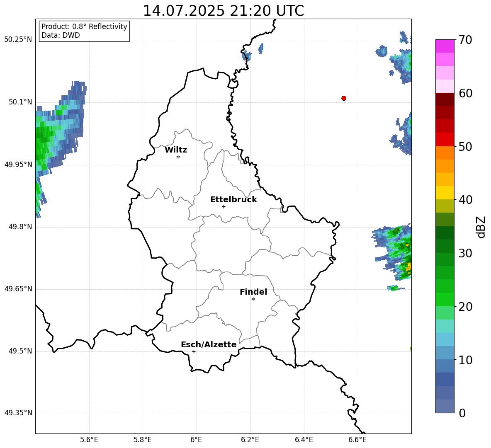Image resolution: width=491 pixels, height=448 pixels.
Task: Click the orange swatch just below 50
Action: click(445, 153)
